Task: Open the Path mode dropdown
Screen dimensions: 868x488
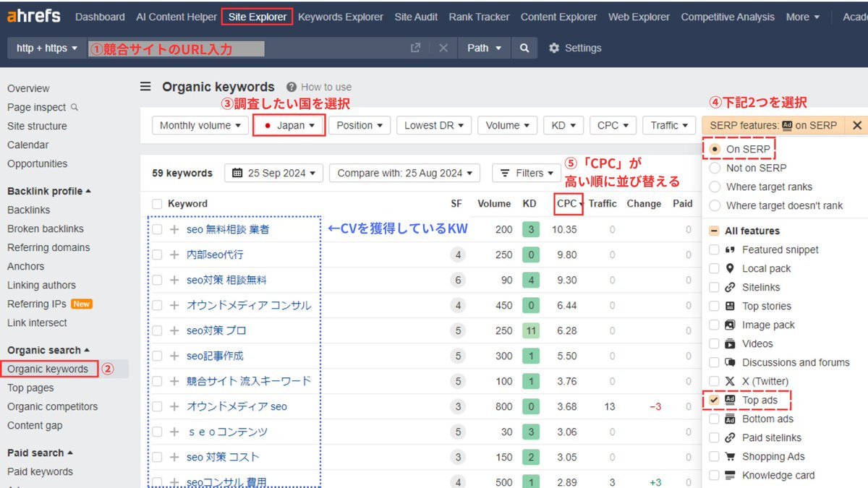Action: pyautogui.click(x=484, y=48)
